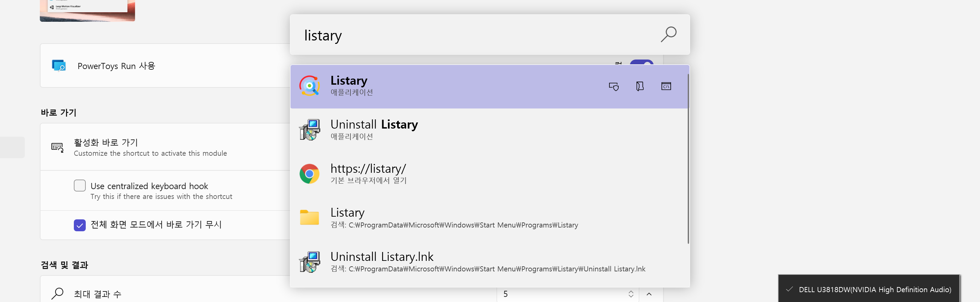Screen dimensions: 980x302
Task: Click the PowerToys Run 사용 label
Action: [116, 66]
